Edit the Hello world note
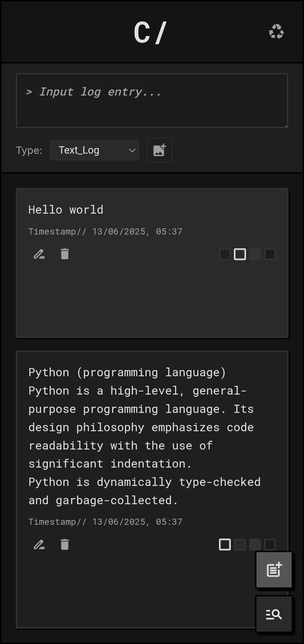The height and width of the screenshot is (644, 304). coord(39,254)
